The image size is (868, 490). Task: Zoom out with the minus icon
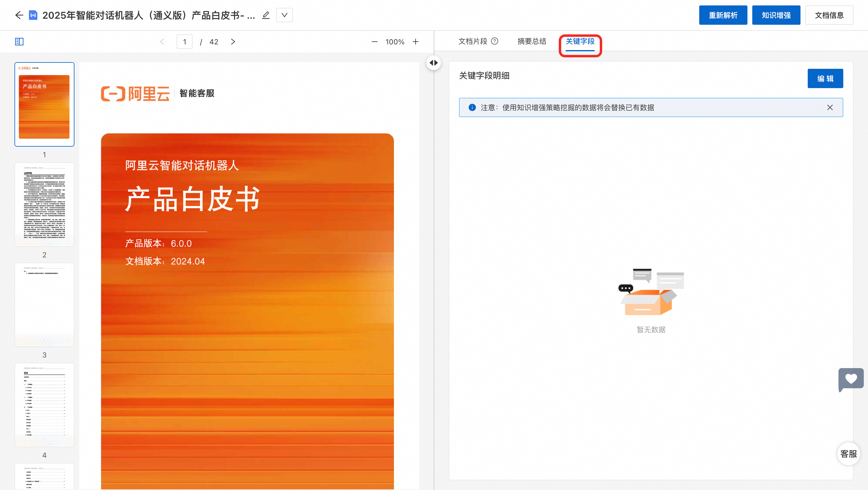click(374, 42)
